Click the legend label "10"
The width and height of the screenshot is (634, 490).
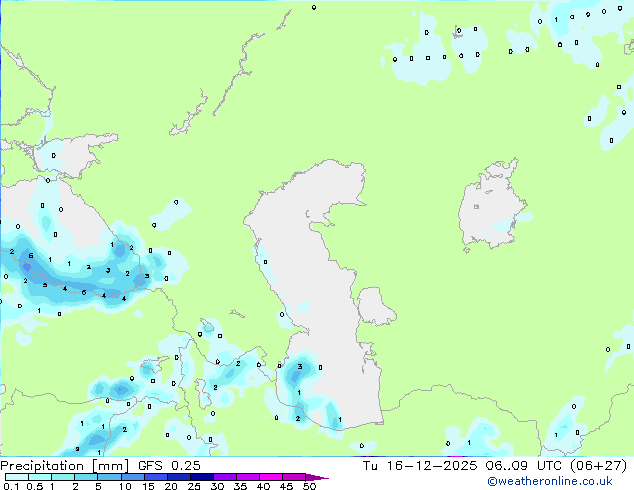click(125, 486)
